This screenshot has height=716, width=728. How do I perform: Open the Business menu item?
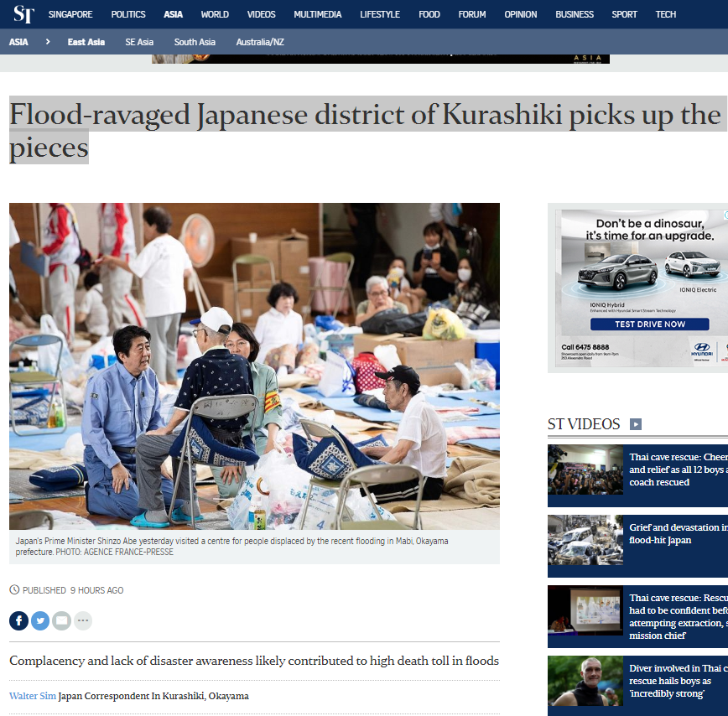click(575, 14)
